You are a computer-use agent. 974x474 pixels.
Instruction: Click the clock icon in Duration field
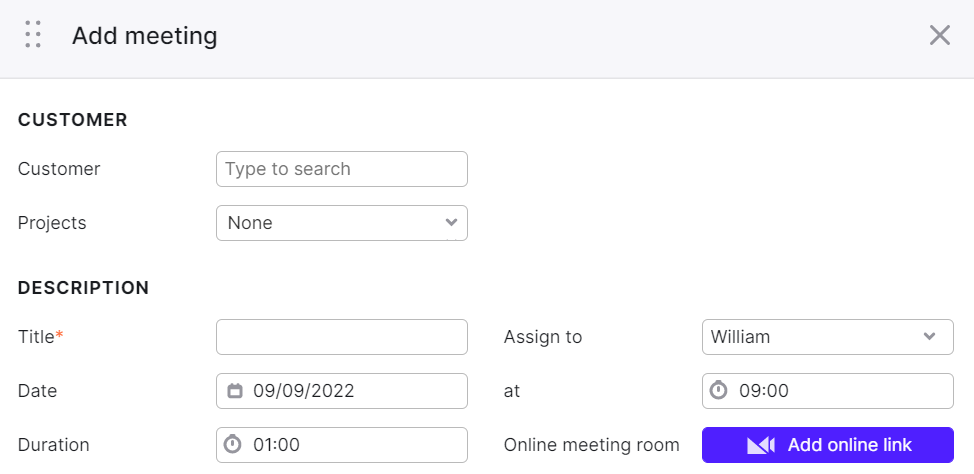click(x=232, y=444)
